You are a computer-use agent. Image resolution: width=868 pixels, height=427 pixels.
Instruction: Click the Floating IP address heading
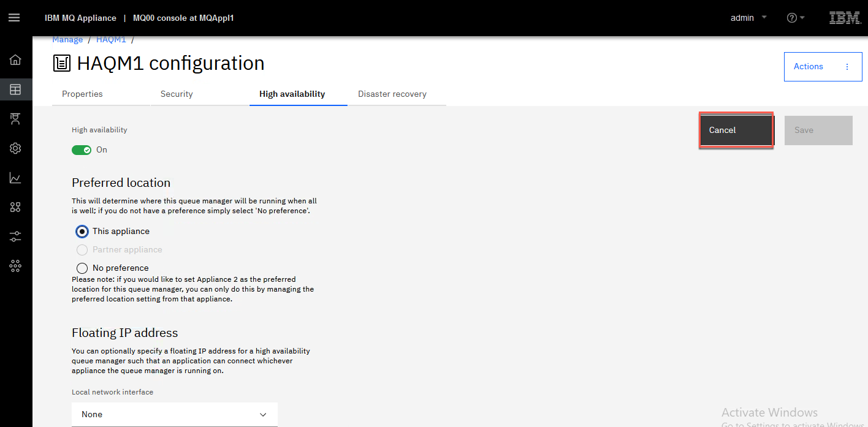pos(125,333)
